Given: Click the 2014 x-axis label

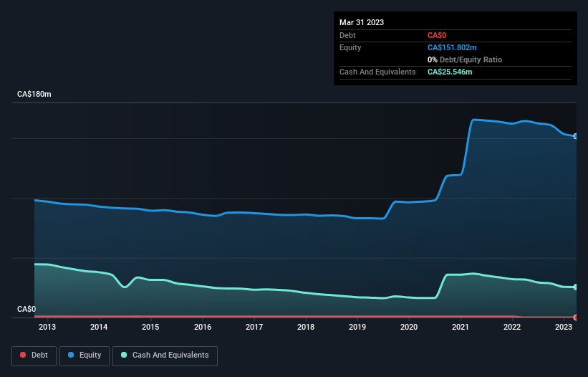Looking at the screenshot, I should [99, 327].
